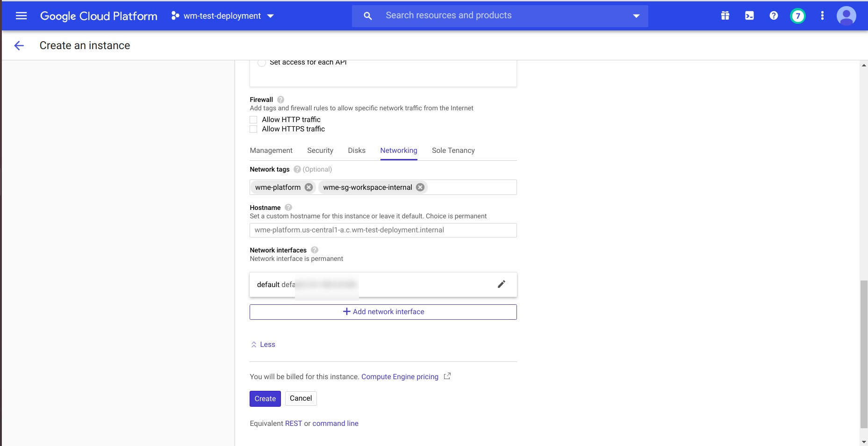Select Set access for each API option
868x446 pixels.
tap(262, 63)
